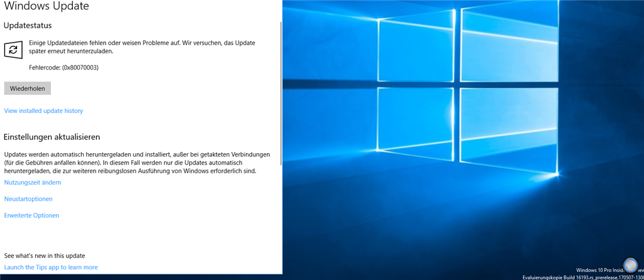The width and height of the screenshot is (644, 280).
Task: Launch the Tips app to learn more
Action: coord(51,267)
